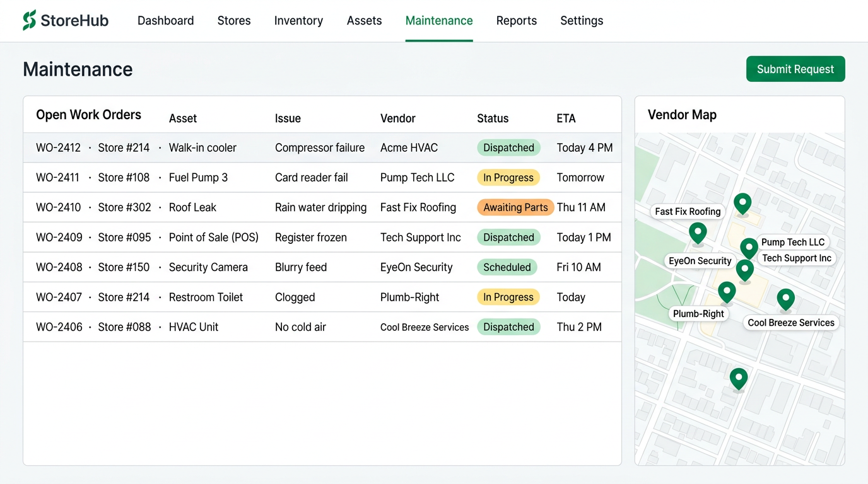Select map pin above Cool Breeze Services label

[x=785, y=299]
